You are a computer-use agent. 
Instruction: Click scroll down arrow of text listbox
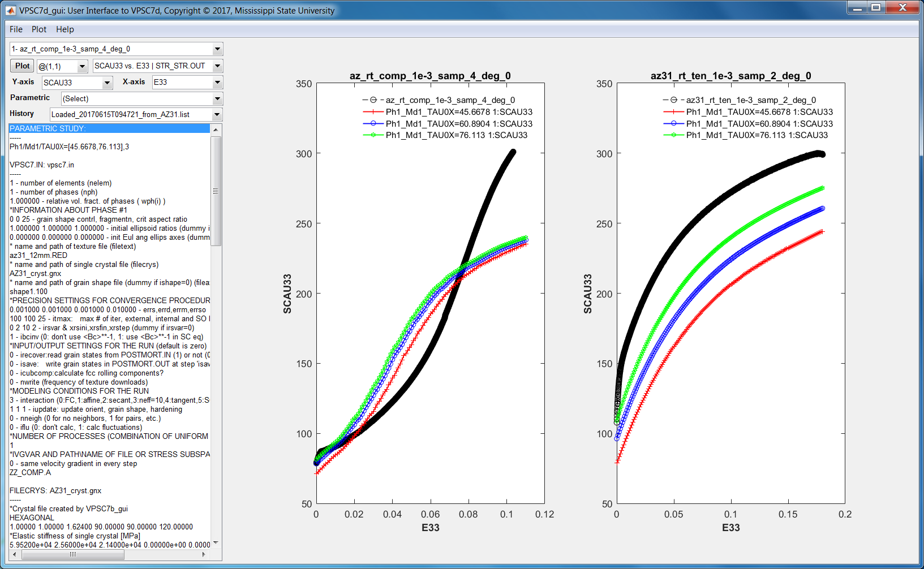(x=216, y=544)
